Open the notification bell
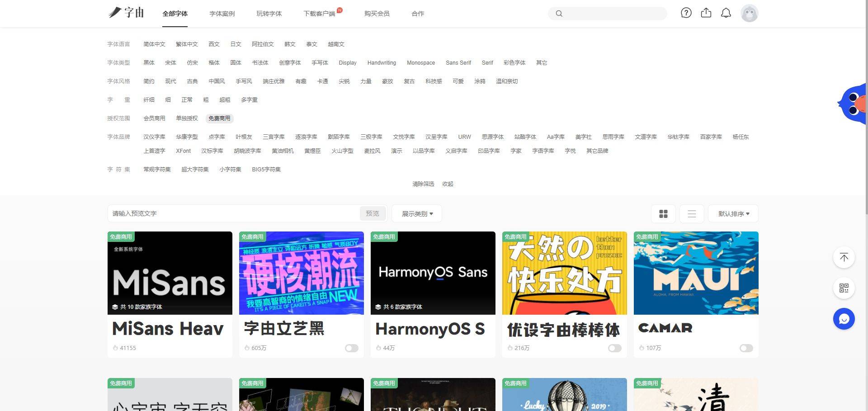868x411 pixels. [x=726, y=13]
